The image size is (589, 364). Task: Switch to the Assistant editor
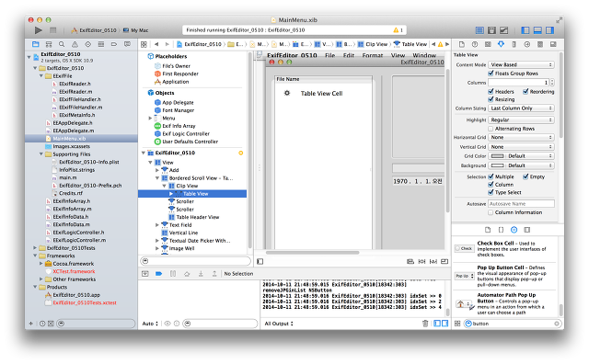491,30
